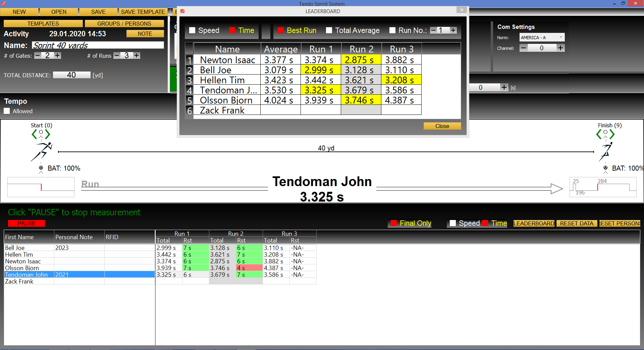Click the Name field Sprint 40 yards
This screenshot has height=350, width=644.
tap(98, 45)
